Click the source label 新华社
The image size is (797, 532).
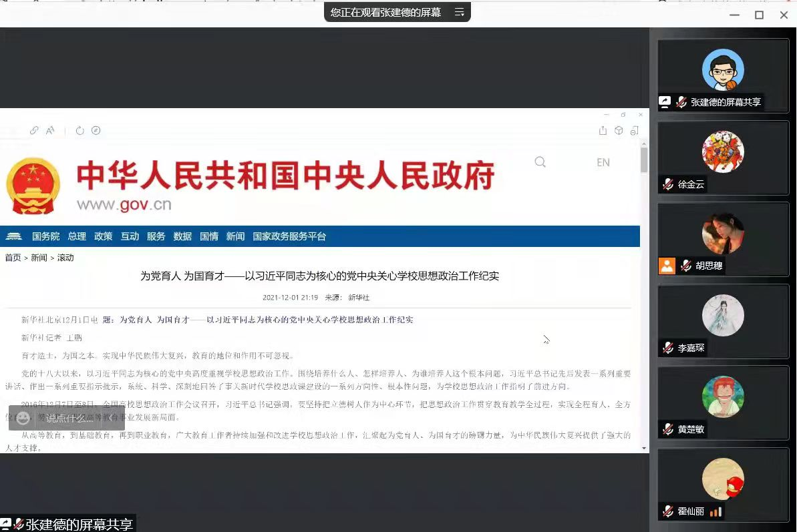tap(359, 298)
